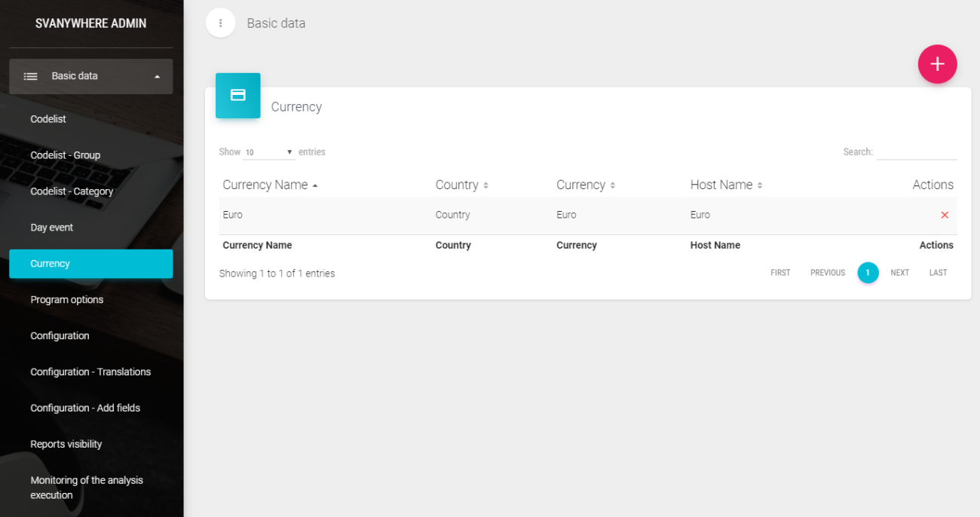Screen dimensions: 980x517
Task: Go to Configuration - Translations
Action: pos(90,372)
